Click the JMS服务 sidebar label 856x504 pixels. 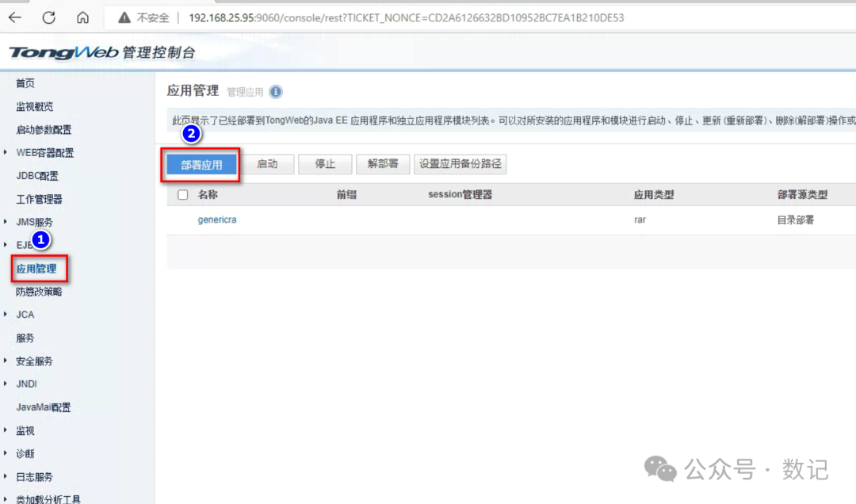(x=34, y=222)
